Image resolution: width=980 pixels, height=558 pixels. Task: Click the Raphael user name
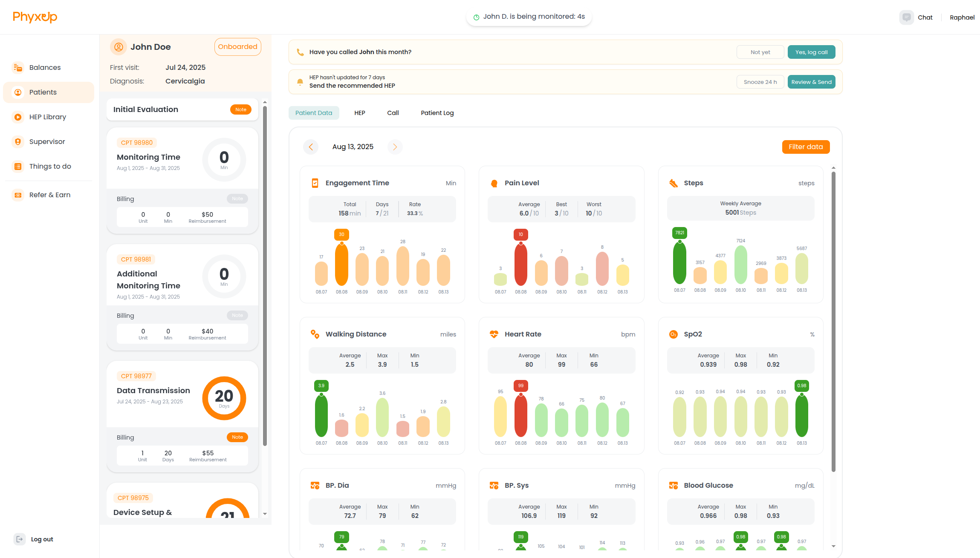[x=962, y=17]
